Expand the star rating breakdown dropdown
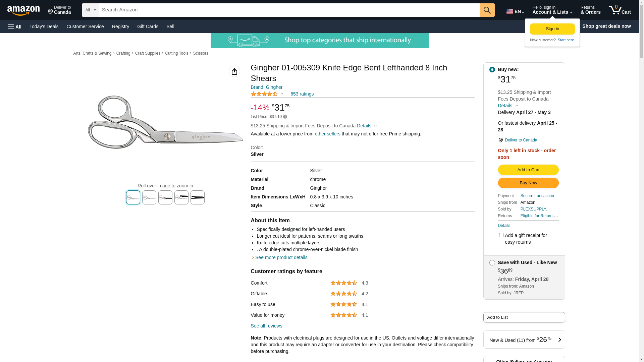This screenshot has width=644, height=362. 282,94
